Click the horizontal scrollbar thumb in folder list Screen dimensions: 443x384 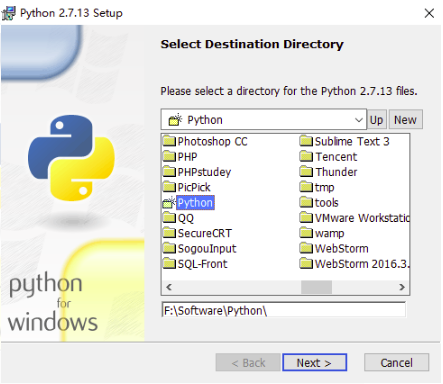(316, 287)
